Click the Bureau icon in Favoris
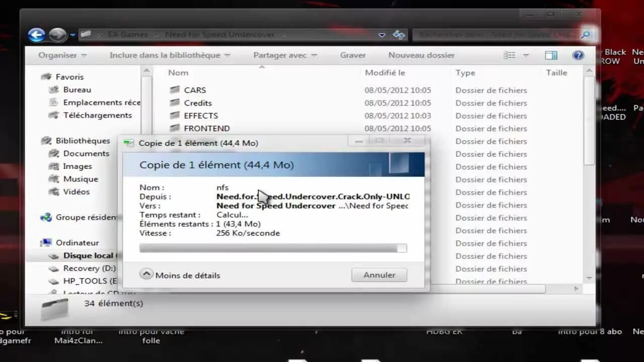 53,90
